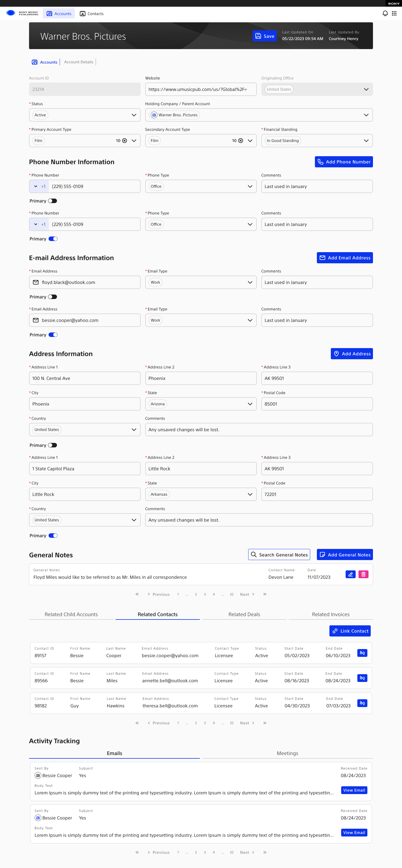View the first Bessie Cooper email
Screen dimensions: 402x868
click(x=354, y=790)
